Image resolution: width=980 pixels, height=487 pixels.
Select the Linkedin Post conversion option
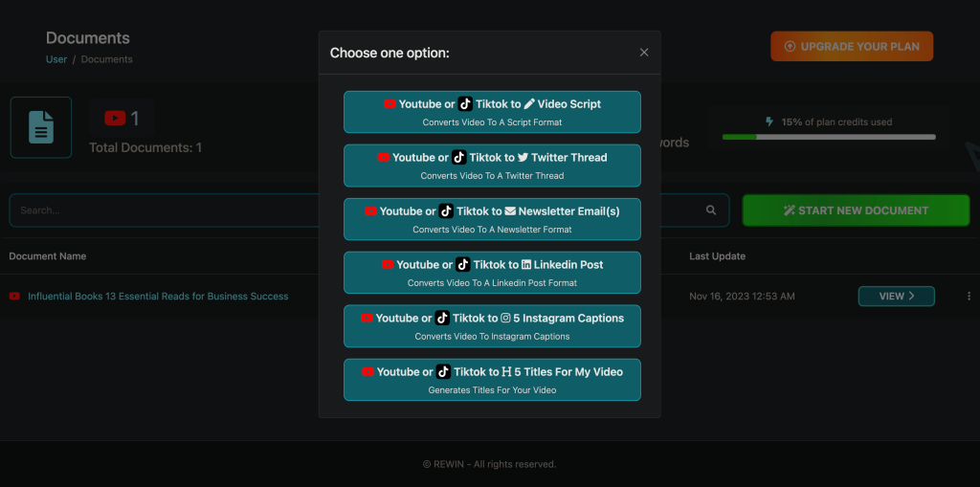(492, 273)
